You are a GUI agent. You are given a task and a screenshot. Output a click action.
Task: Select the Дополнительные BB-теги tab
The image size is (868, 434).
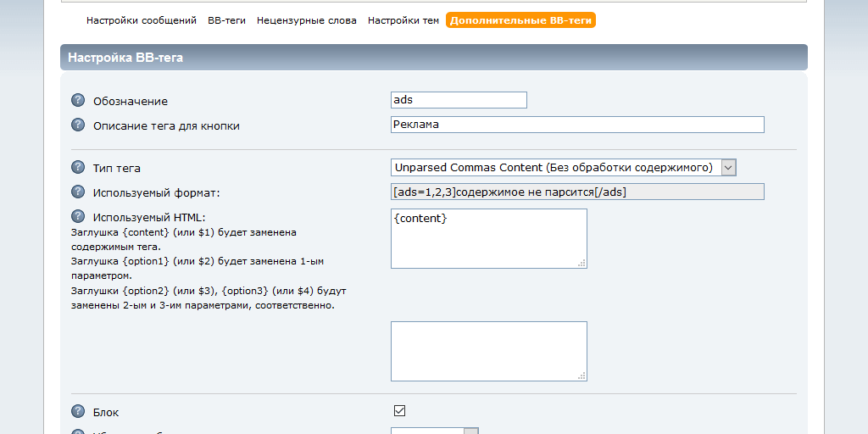point(520,20)
